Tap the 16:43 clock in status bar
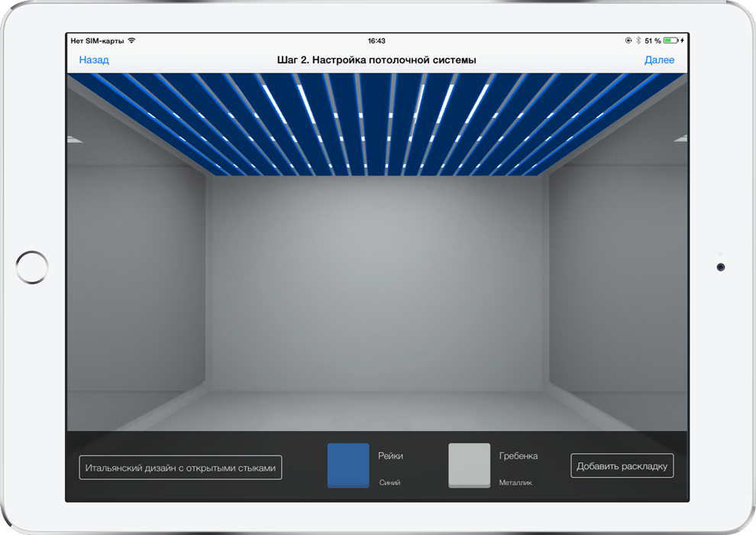 (x=376, y=41)
